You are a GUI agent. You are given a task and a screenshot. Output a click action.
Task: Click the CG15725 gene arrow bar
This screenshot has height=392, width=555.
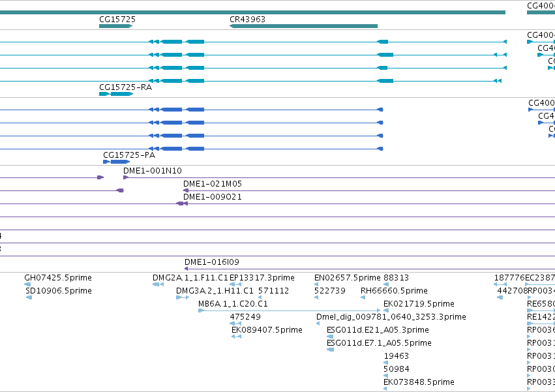point(115,26)
